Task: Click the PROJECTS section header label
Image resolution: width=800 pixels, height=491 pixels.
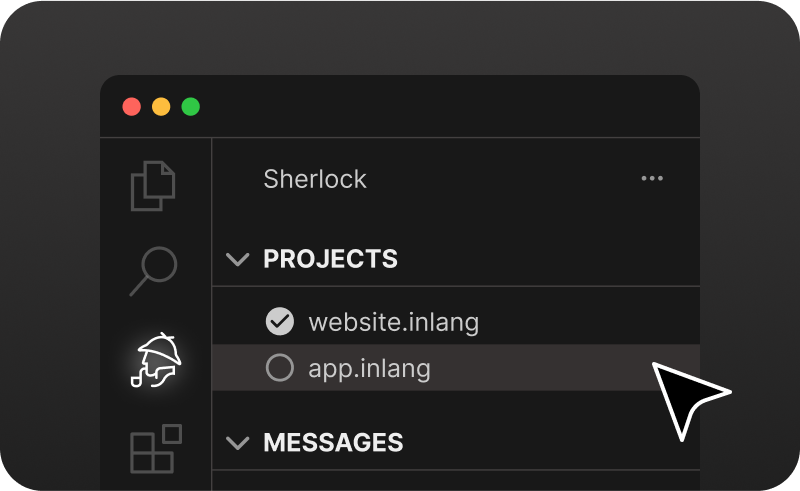Action: pyautogui.click(x=330, y=259)
